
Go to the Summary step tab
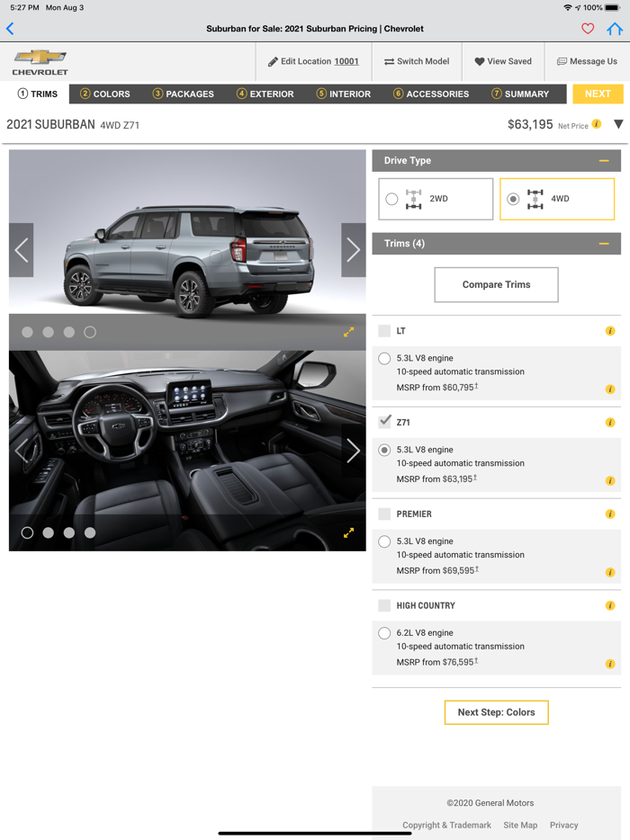[520, 94]
